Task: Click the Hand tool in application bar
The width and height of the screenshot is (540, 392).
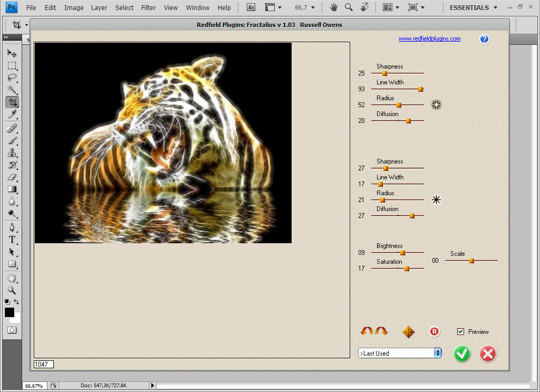Action: [x=333, y=7]
